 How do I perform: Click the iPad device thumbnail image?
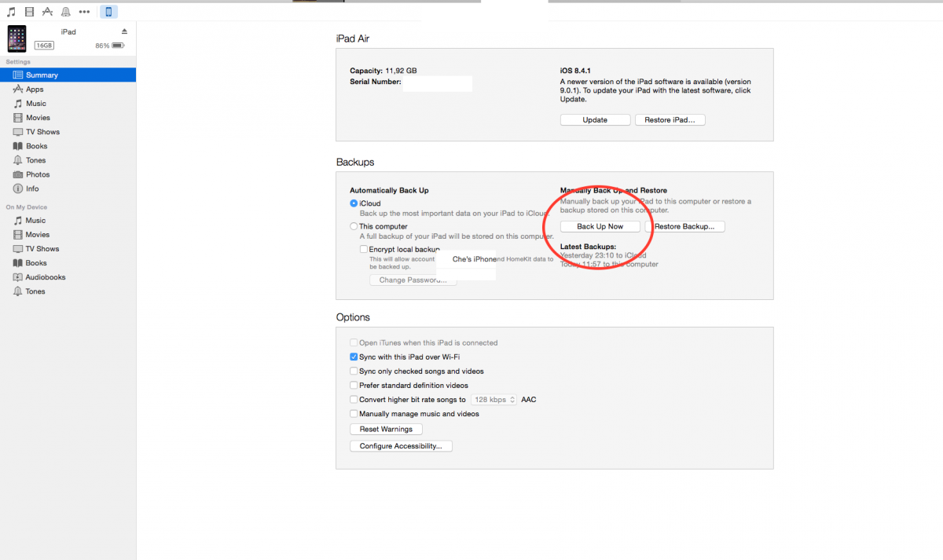pos(17,38)
